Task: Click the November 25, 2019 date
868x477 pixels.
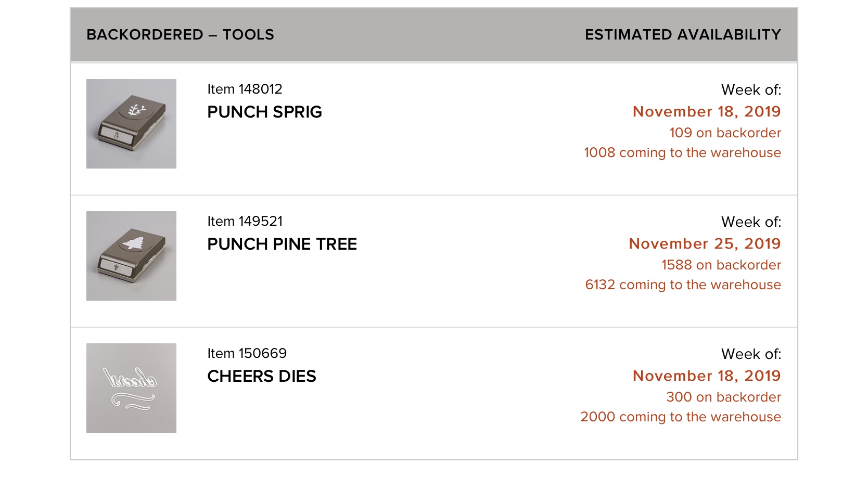Action: coord(705,243)
